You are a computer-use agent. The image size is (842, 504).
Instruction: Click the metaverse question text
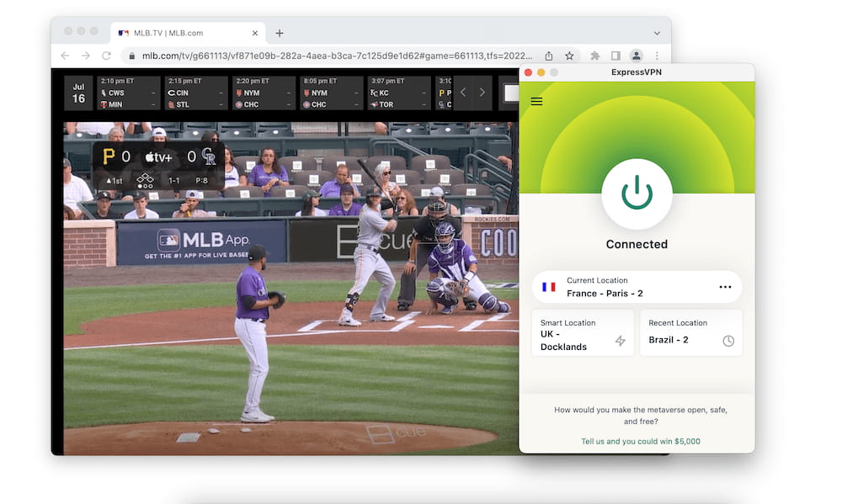[641, 416]
